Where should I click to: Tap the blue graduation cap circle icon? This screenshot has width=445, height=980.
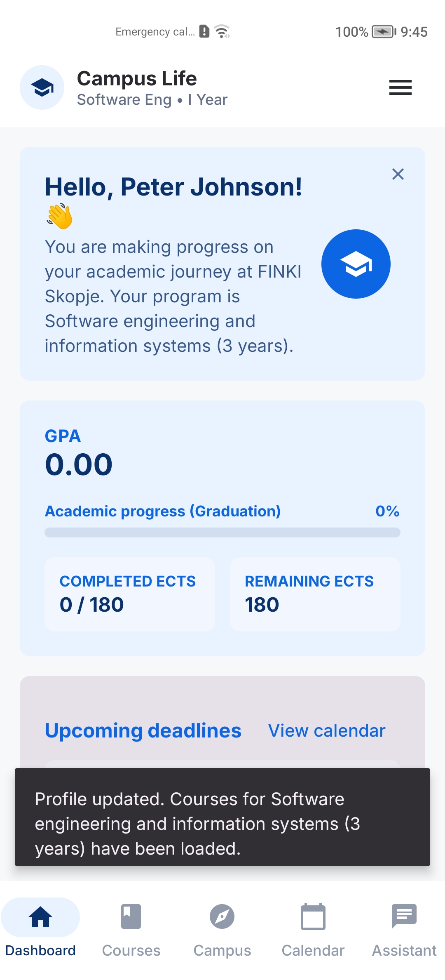[x=356, y=264]
